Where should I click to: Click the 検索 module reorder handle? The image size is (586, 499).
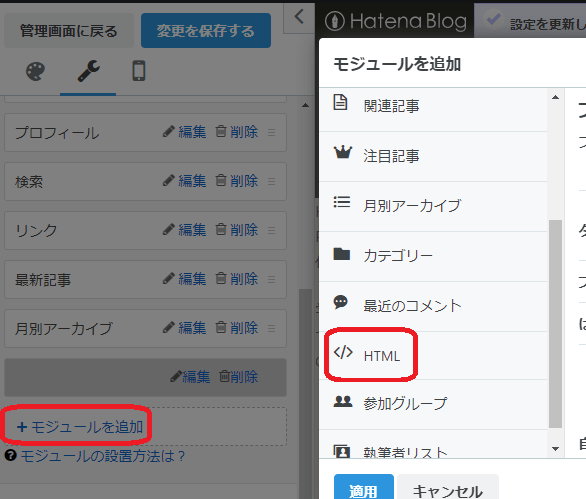click(272, 182)
